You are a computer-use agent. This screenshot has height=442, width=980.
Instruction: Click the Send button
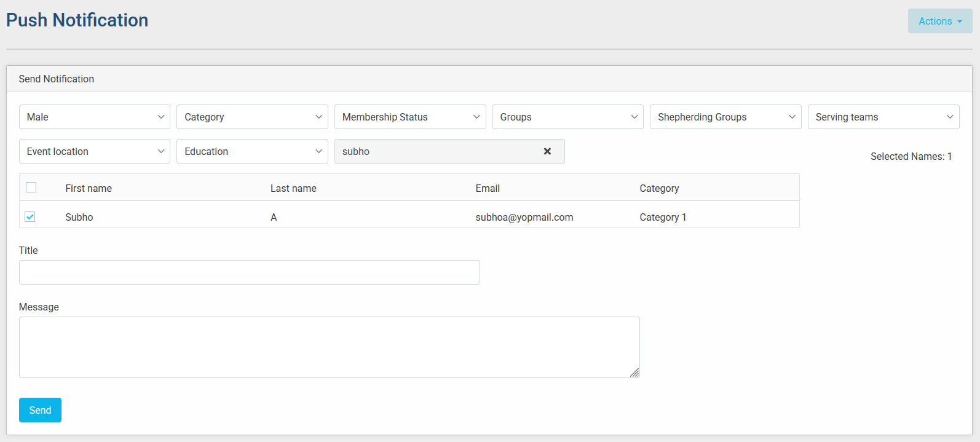tap(40, 410)
